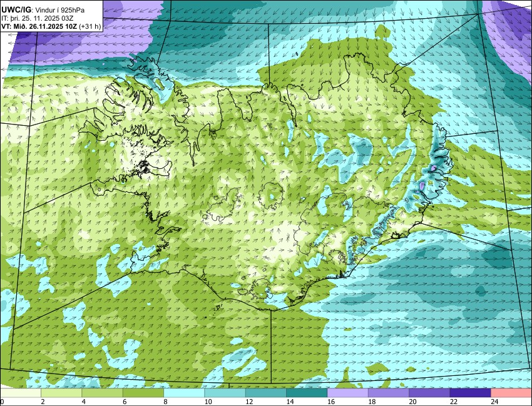Click the 'UWC/IG' title text
This screenshot has height=406, width=532.
[16, 10]
